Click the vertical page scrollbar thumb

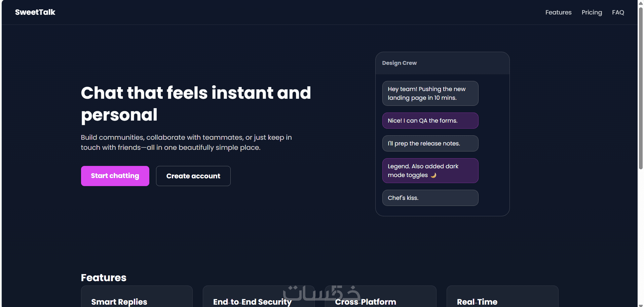coord(641,87)
